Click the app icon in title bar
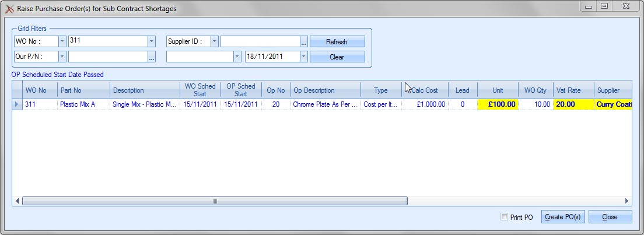644x235 pixels. click(9, 9)
